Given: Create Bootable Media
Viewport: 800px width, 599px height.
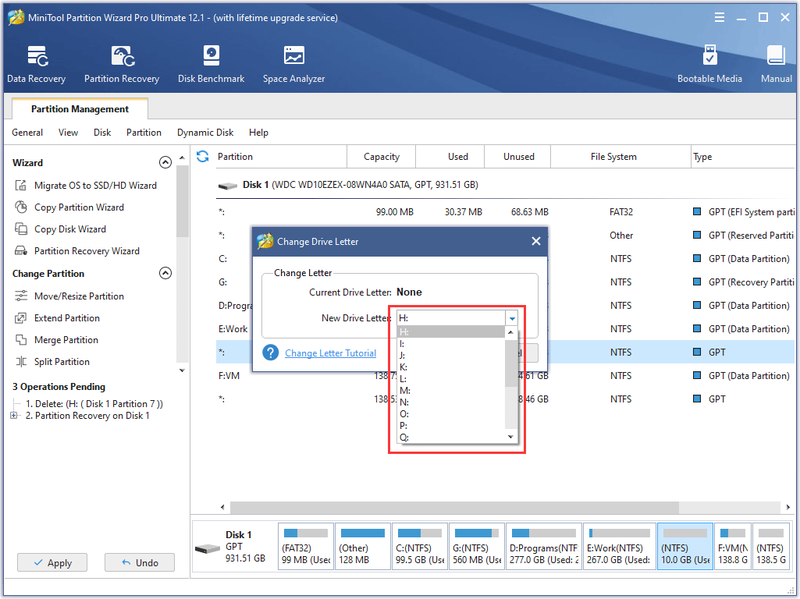Looking at the screenshot, I should point(709,64).
